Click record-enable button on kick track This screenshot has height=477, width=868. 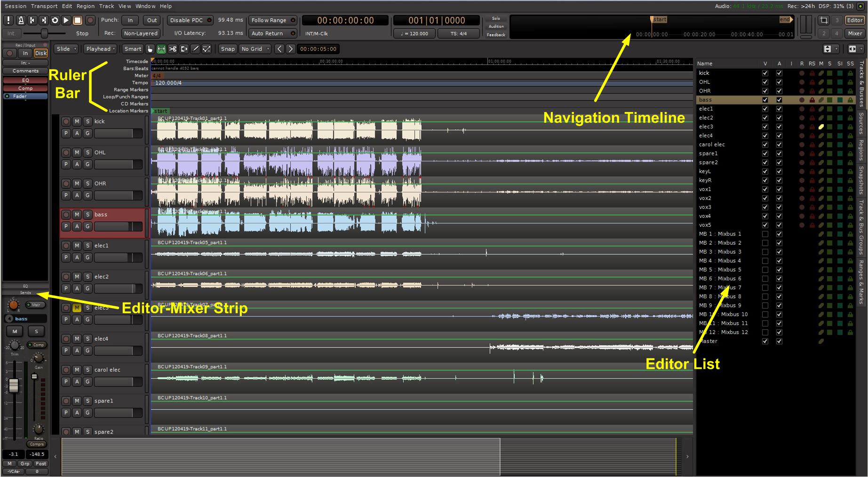point(66,121)
